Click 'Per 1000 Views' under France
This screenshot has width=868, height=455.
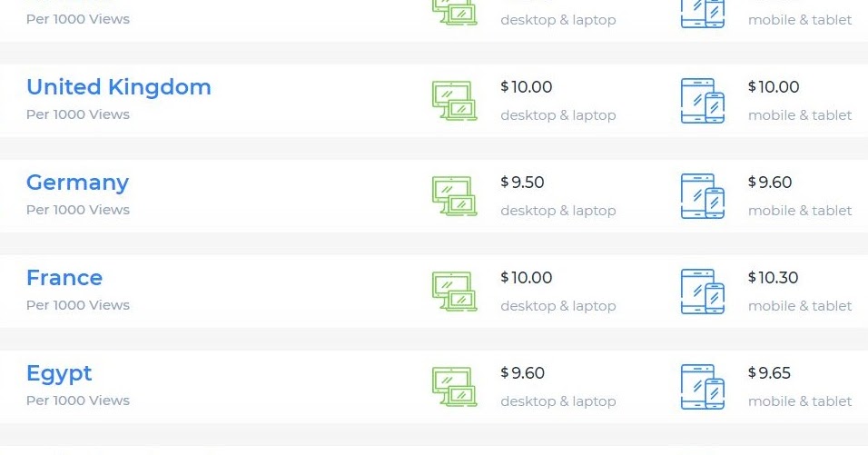78,305
